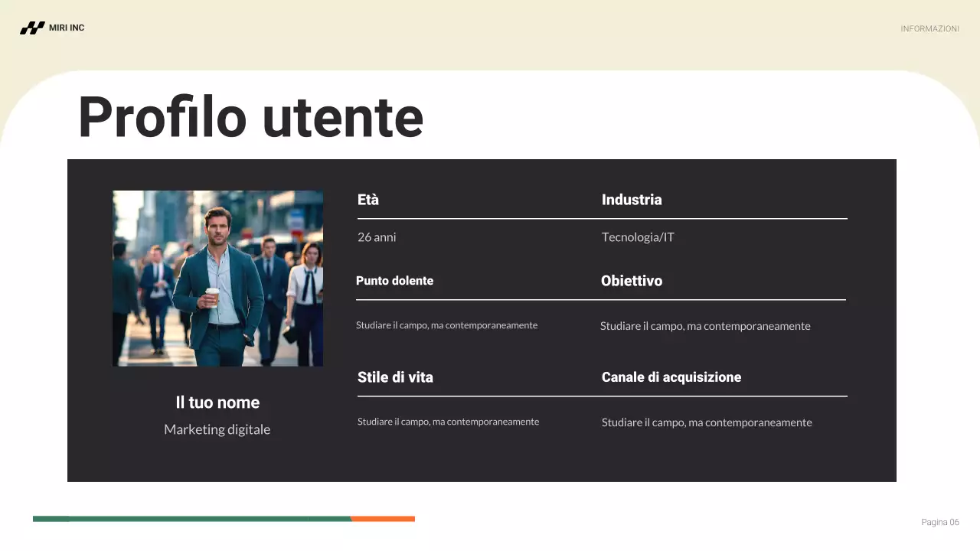Image resolution: width=980 pixels, height=551 pixels.
Task: Select the "Stile di vita" heading
Action: (x=395, y=377)
